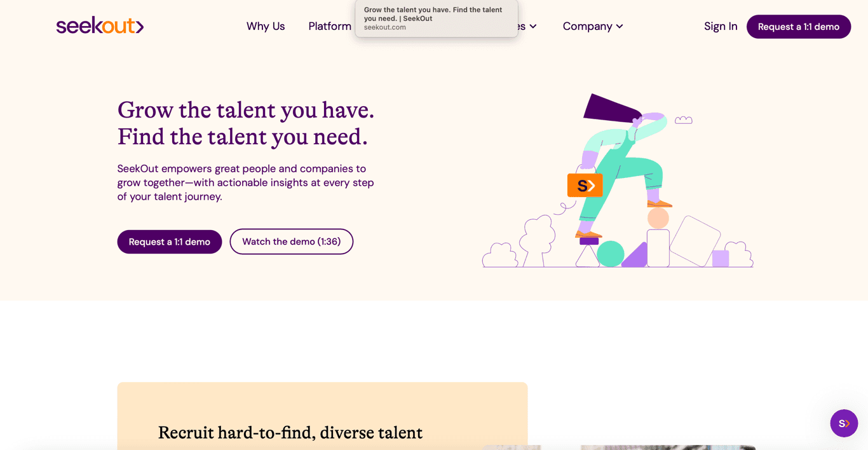Click the character's dark purple flowing hair
The image size is (868, 450).
coord(608,108)
